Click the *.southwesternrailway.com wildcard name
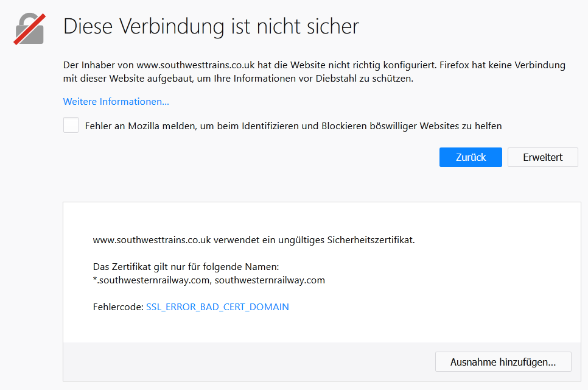 point(152,280)
